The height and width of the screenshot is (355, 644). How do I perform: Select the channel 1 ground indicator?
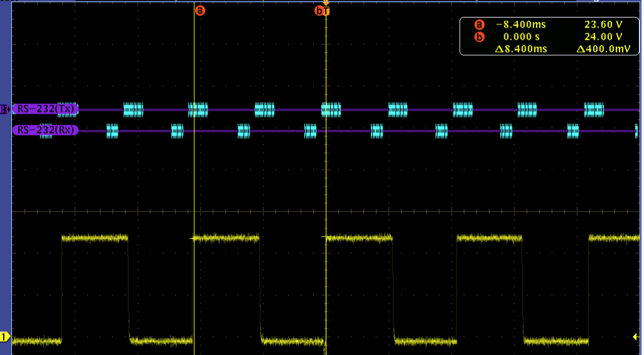(4, 337)
